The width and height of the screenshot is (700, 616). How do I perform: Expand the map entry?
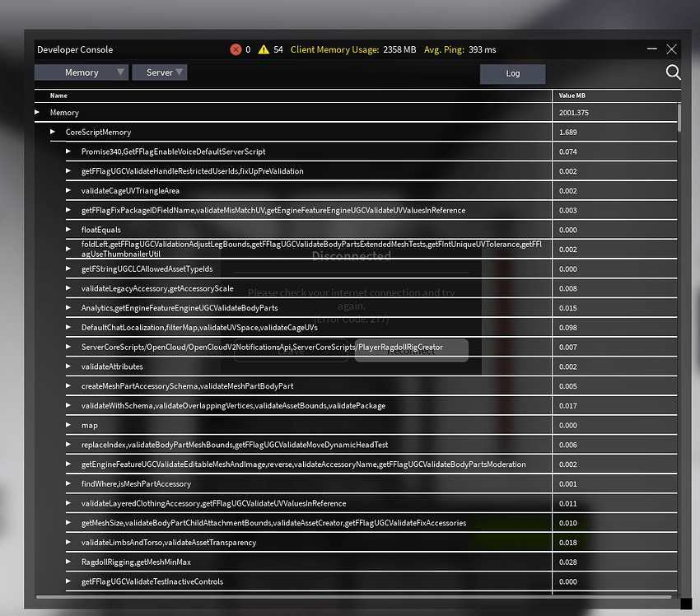click(x=68, y=425)
